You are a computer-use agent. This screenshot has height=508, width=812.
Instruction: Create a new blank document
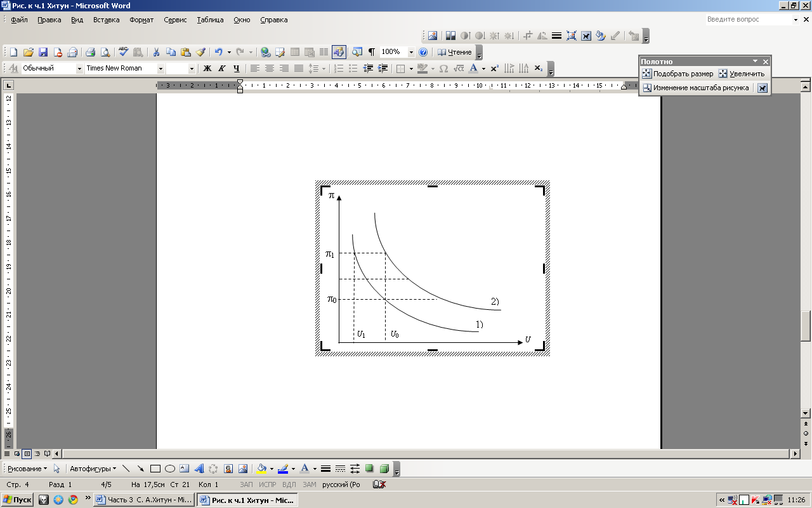point(13,52)
